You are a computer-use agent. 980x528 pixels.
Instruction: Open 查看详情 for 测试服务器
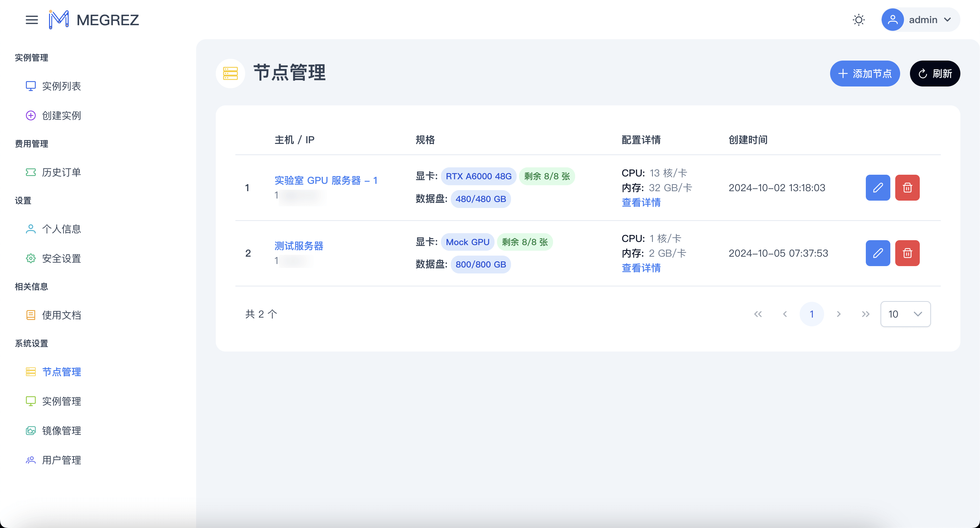coord(641,268)
